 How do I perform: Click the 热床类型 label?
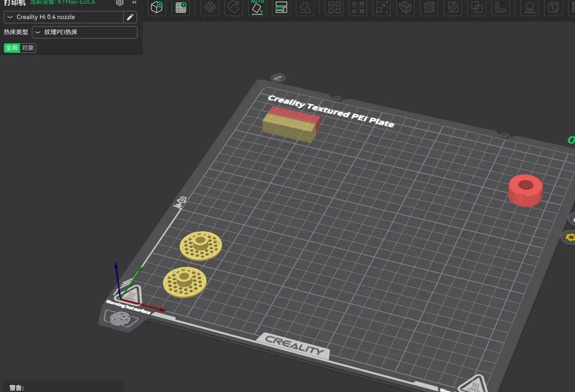16,32
